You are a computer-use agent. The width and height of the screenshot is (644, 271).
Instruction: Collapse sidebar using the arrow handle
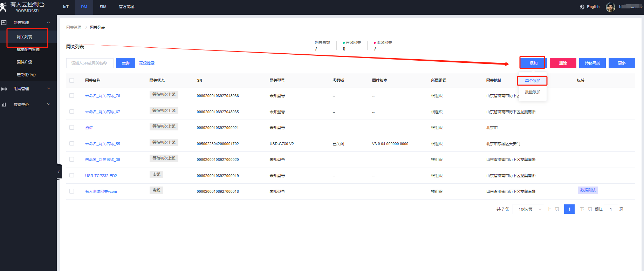59,172
